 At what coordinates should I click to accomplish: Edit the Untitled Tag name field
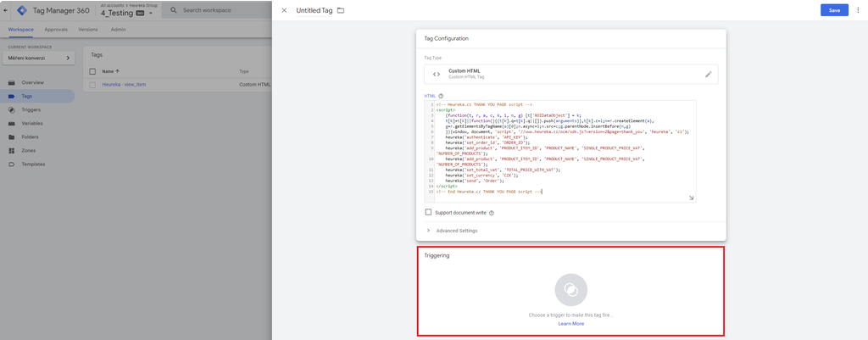point(314,10)
